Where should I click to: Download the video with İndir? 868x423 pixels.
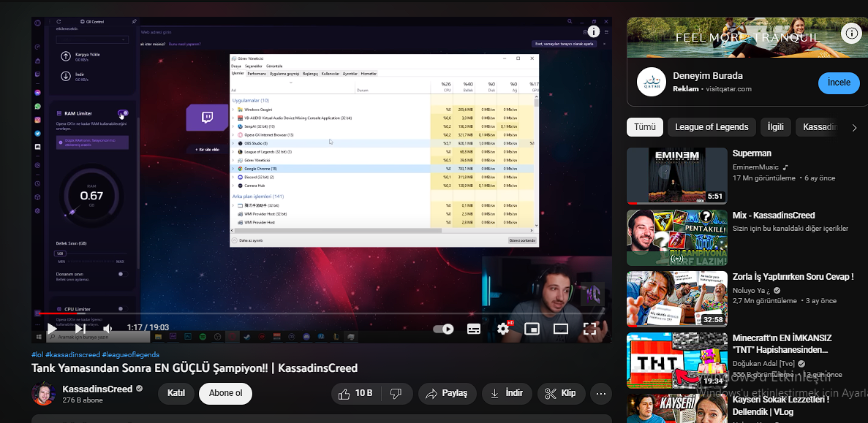point(507,393)
